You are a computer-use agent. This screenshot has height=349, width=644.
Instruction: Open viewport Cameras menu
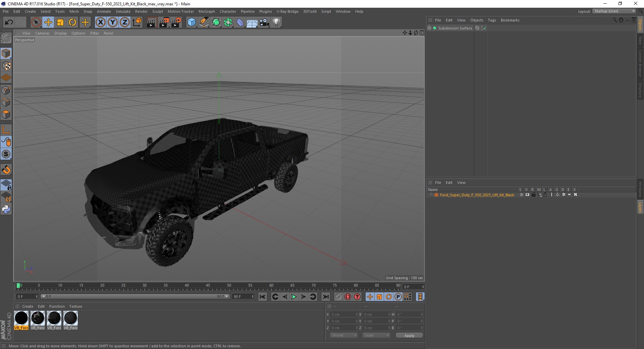click(42, 33)
